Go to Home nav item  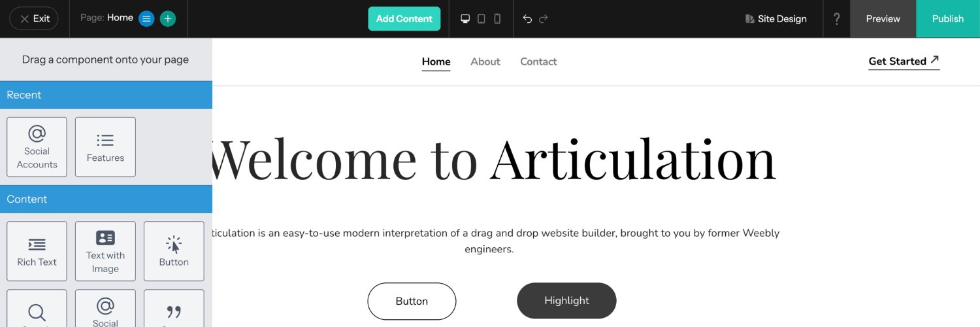pyautogui.click(x=436, y=61)
